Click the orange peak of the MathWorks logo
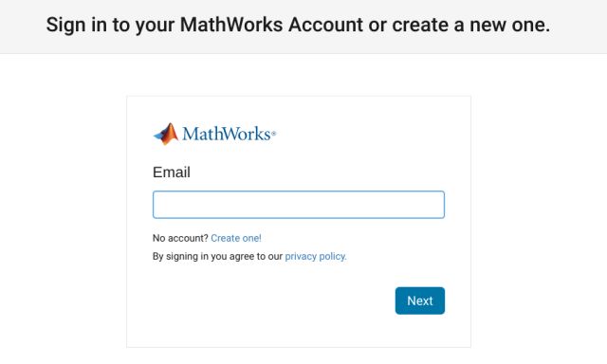Screen dimensions: 607x364 [171, 133]
